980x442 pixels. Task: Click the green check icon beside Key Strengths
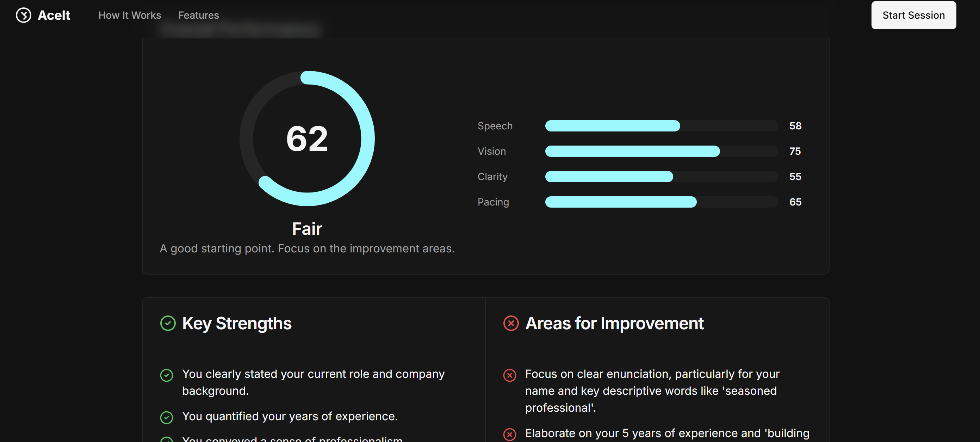pyautogui.click(x=168, y=323)
